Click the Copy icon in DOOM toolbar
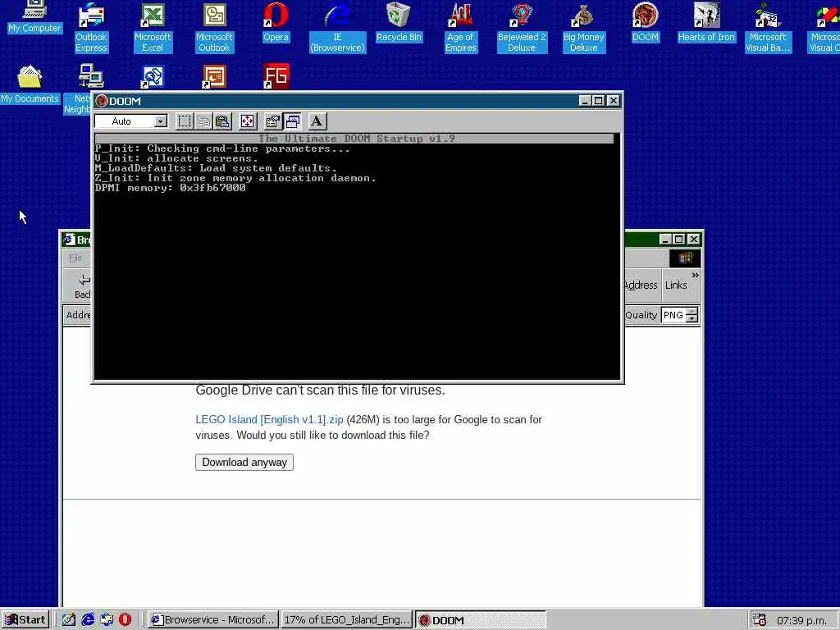 point(203,121)
